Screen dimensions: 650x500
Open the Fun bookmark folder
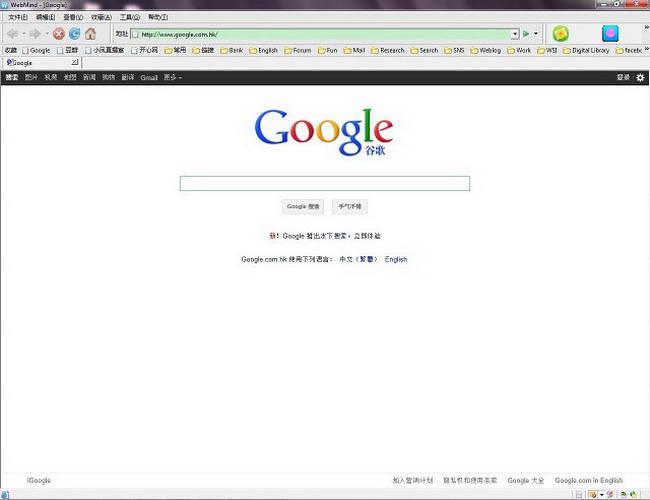[327, 51]
